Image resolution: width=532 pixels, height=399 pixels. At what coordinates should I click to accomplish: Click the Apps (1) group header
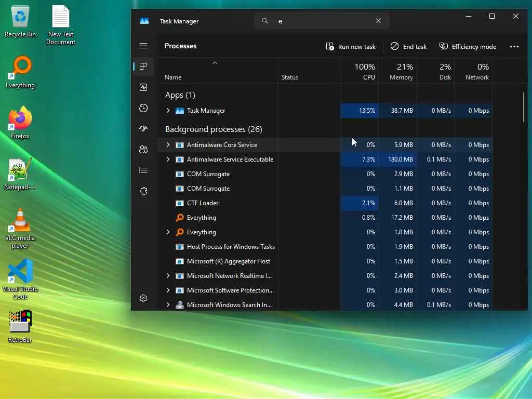coord(180,95)
